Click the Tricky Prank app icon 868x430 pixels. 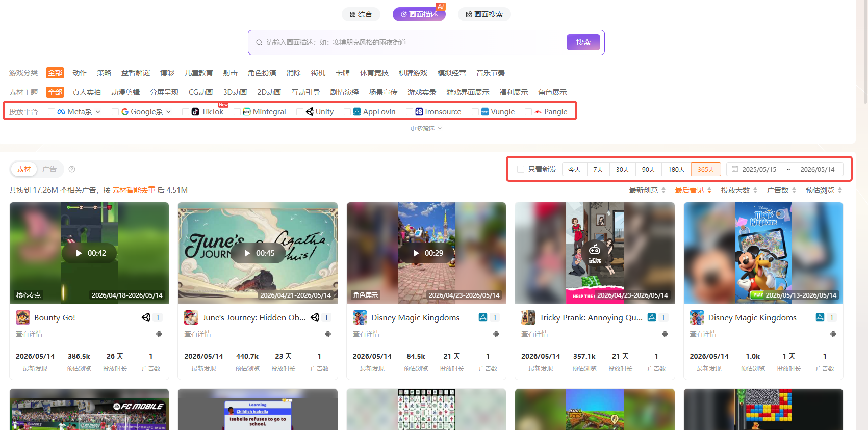528,317
